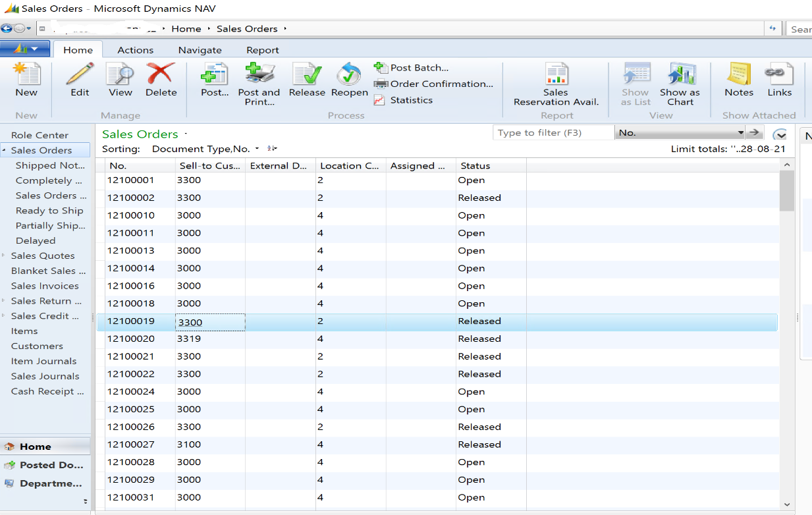812x515 pixels.
Task: Sort by the Status column header
Action: (491, 166)
